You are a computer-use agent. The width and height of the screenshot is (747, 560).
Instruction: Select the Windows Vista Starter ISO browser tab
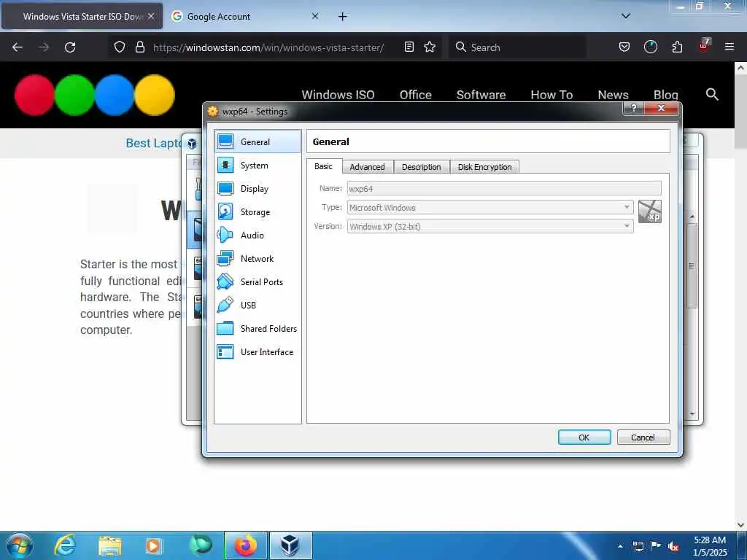(x=82, y=16)
